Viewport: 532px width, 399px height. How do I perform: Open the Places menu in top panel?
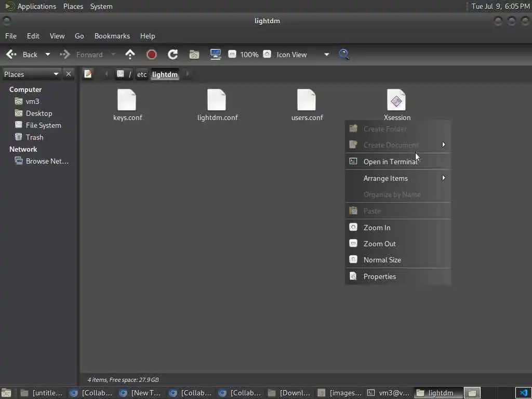[73, 6]
